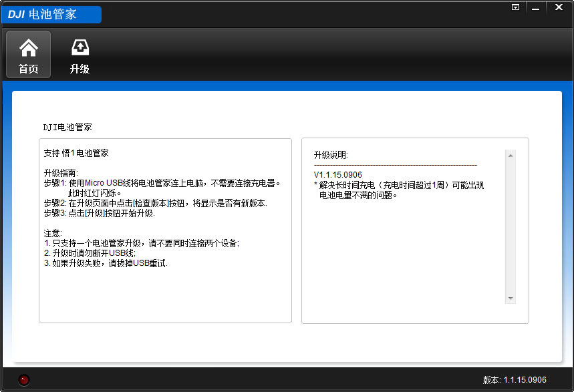Click the red connection status indicator
Viewport: 574px width, 392px height.
click(x=23, y=379)
